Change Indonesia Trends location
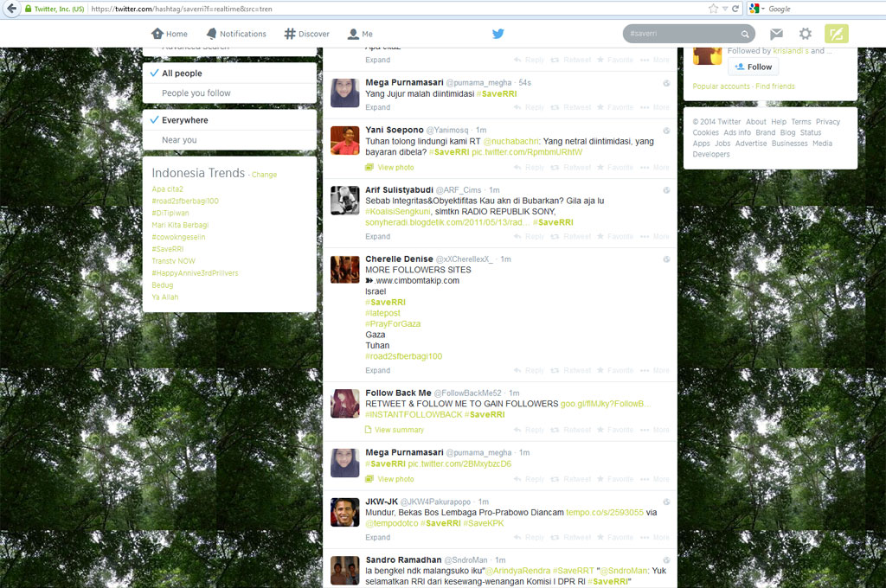 click(x=264, y=175)
